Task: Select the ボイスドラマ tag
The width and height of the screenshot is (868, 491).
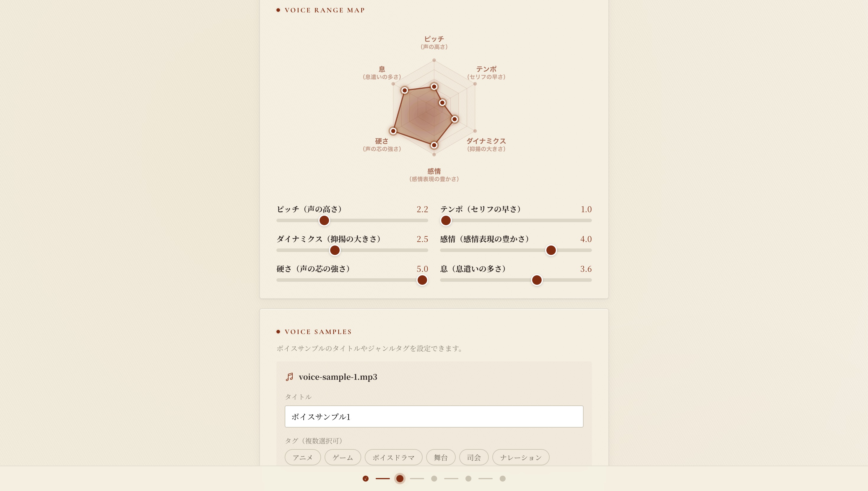Action: pos(393,457)
